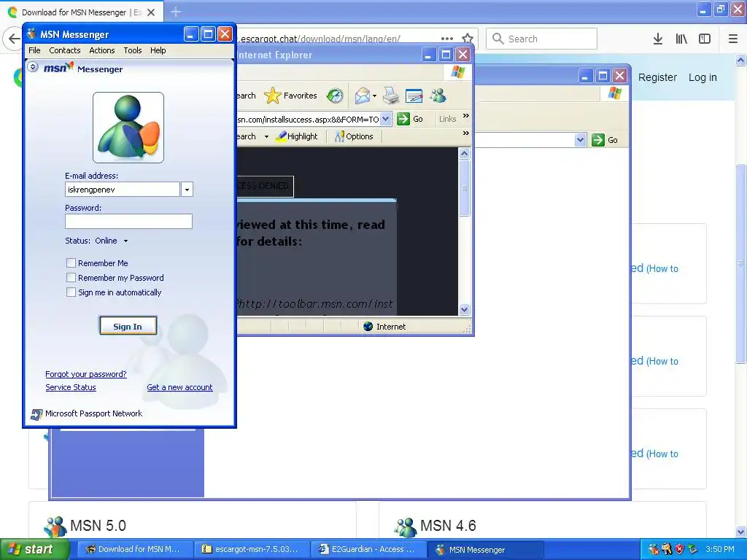Viewport: 747px width, 560px height.
Task: Switch to escargot-msn-7.5.03 taskbar item
Action: pos(252,549)
